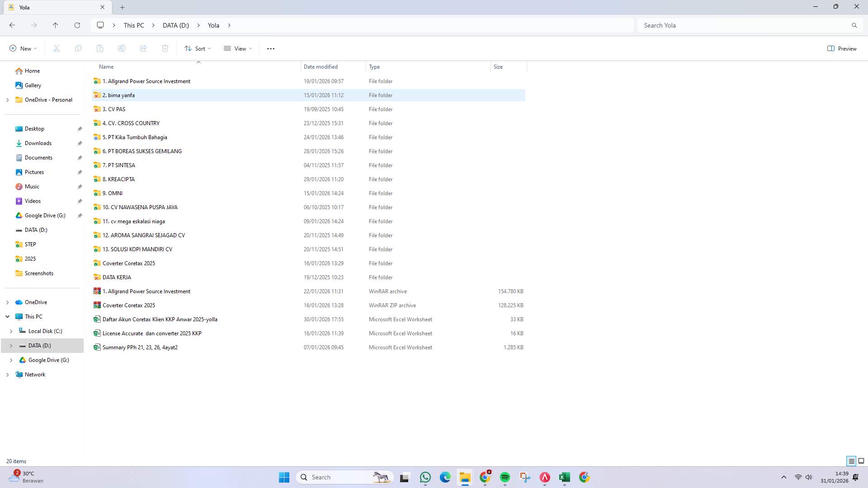The image size is (868, 488).
Task: Open WhatsApp from the taskbar
Action: (425, 477)
